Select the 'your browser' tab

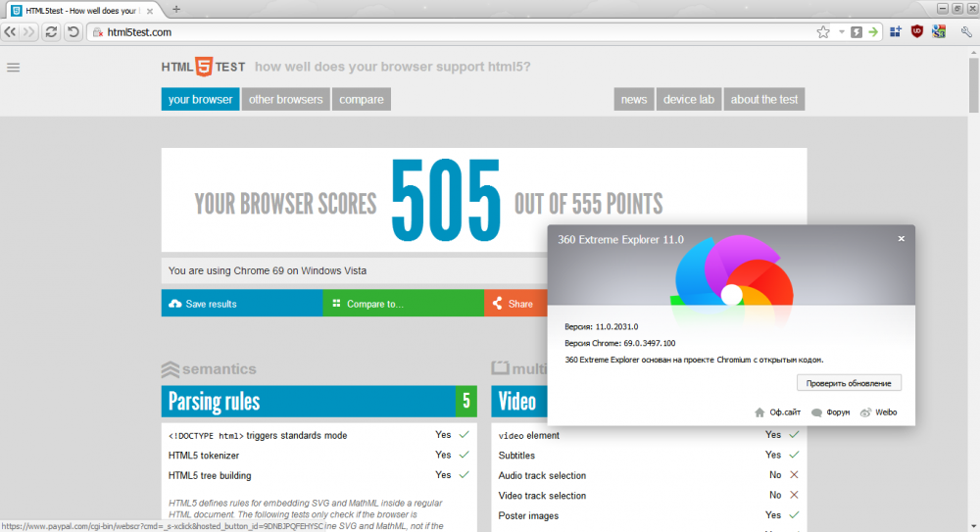click(x=200, y=99)
